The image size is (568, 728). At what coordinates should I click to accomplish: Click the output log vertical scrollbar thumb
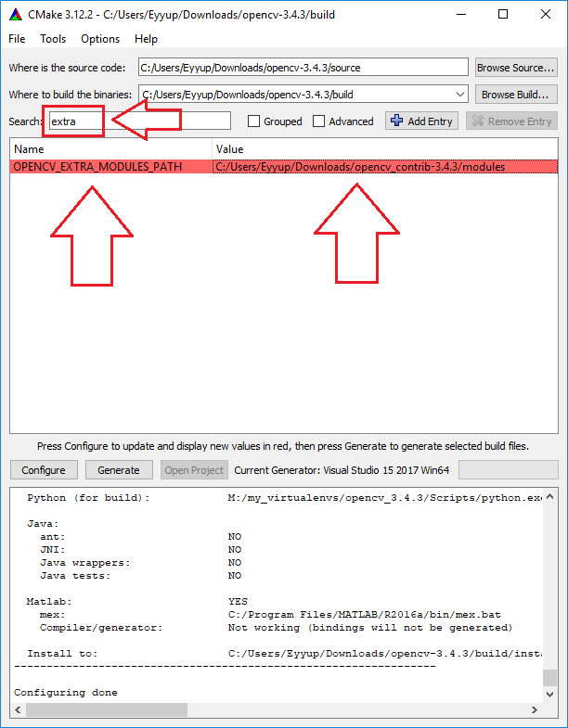(x=549, y=677)
